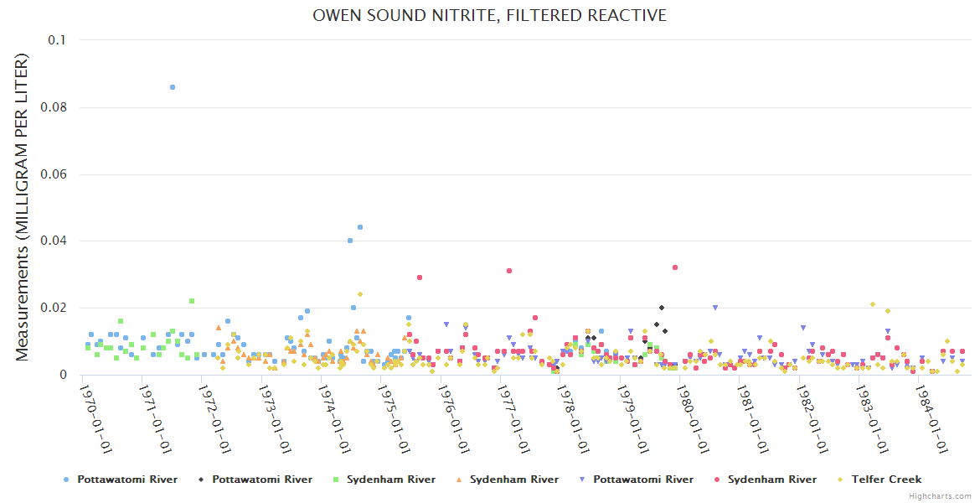The height and width of the screenshot is (503, 980).
Task: Click the purple inverted triangle legend marker
Action: (582, 480)
